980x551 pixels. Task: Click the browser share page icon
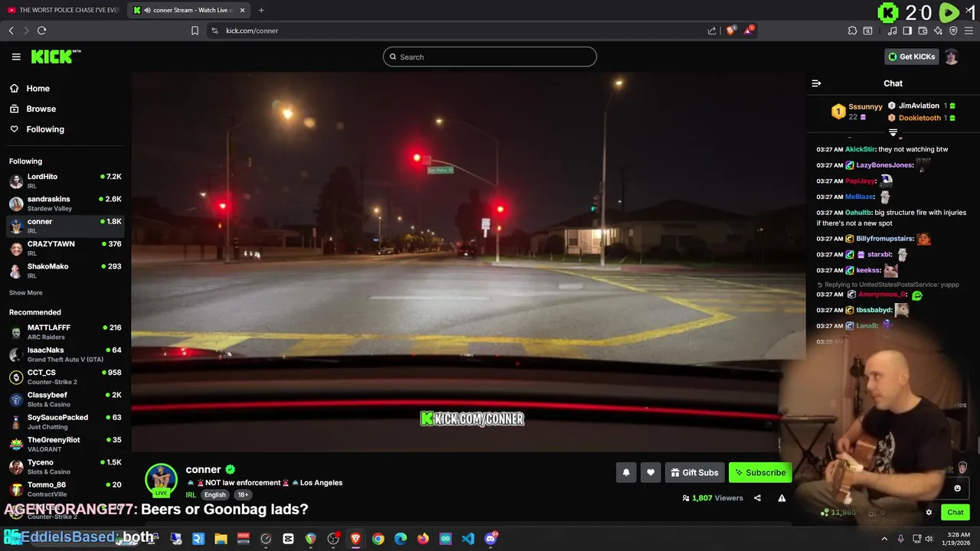(x=711, y=31)
